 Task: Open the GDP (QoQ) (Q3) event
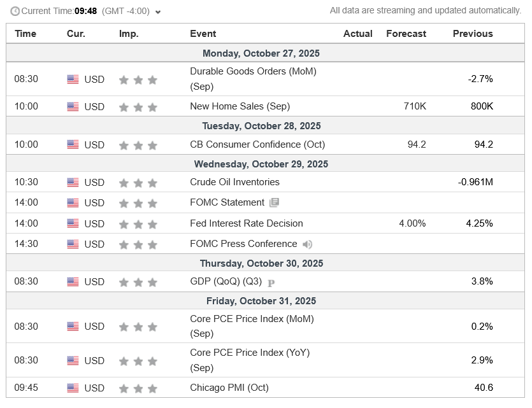pos(226,281)
